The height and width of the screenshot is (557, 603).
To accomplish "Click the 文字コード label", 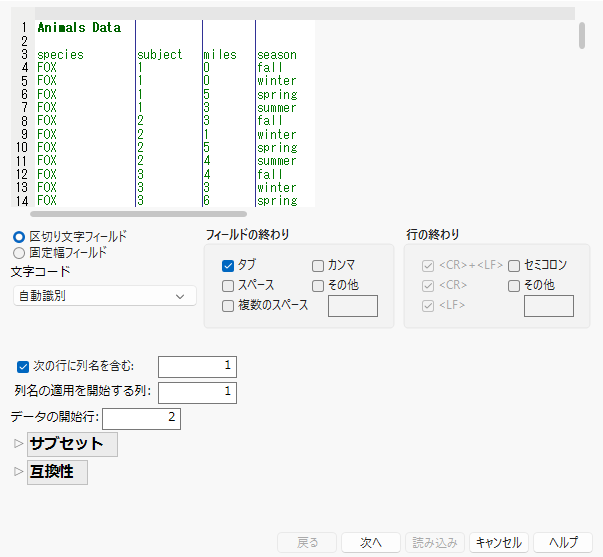I will point(41,272).
